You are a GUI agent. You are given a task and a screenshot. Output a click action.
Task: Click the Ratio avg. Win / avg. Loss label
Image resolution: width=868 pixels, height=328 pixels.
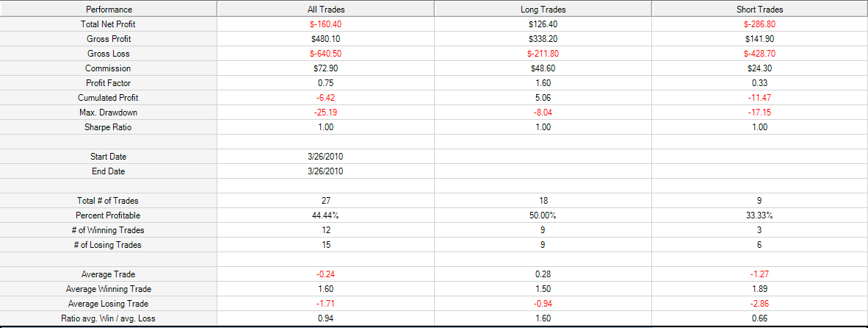(x=108, y=318)
